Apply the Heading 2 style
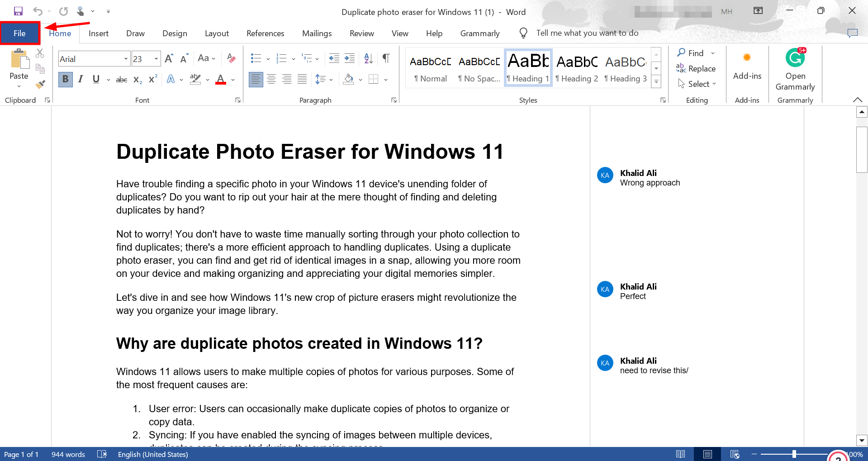868x461 pixels. pyautogui.click(x=577, y=68)
